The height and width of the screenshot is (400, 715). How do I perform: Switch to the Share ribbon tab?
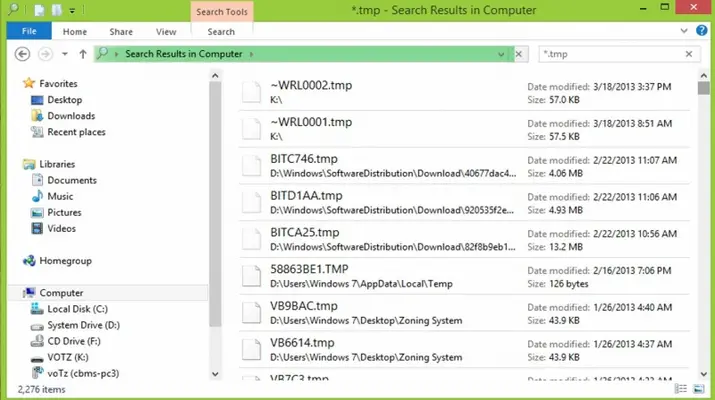pos(121,31)
